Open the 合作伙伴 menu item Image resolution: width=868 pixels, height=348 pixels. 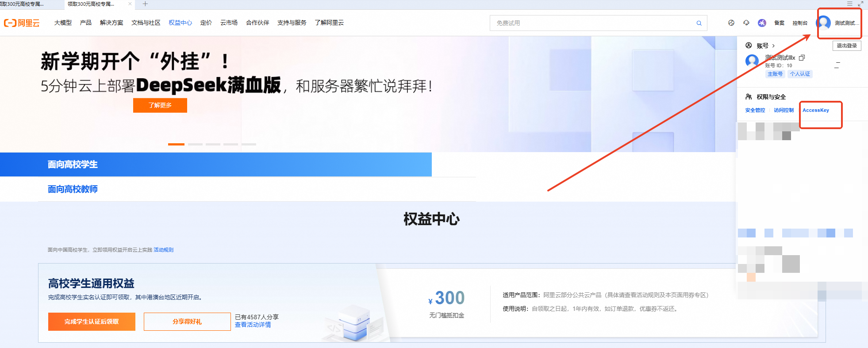257,23
